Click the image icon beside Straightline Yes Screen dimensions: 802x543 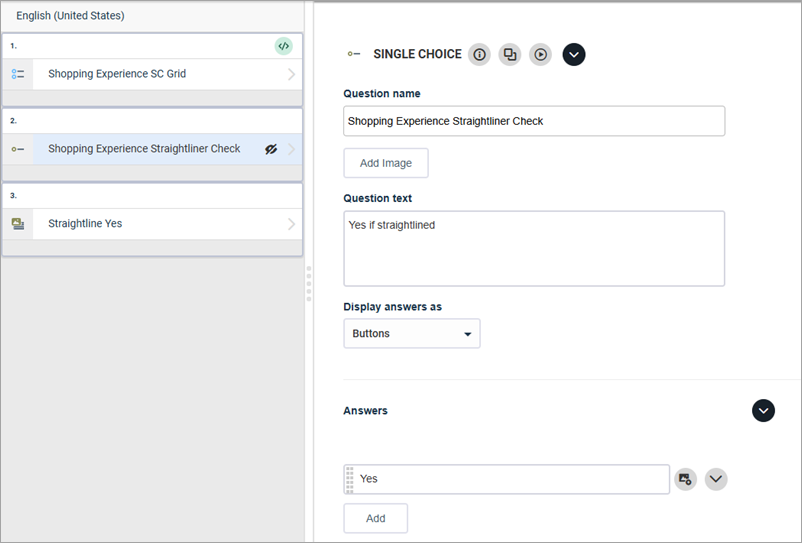tap(18, 224)
